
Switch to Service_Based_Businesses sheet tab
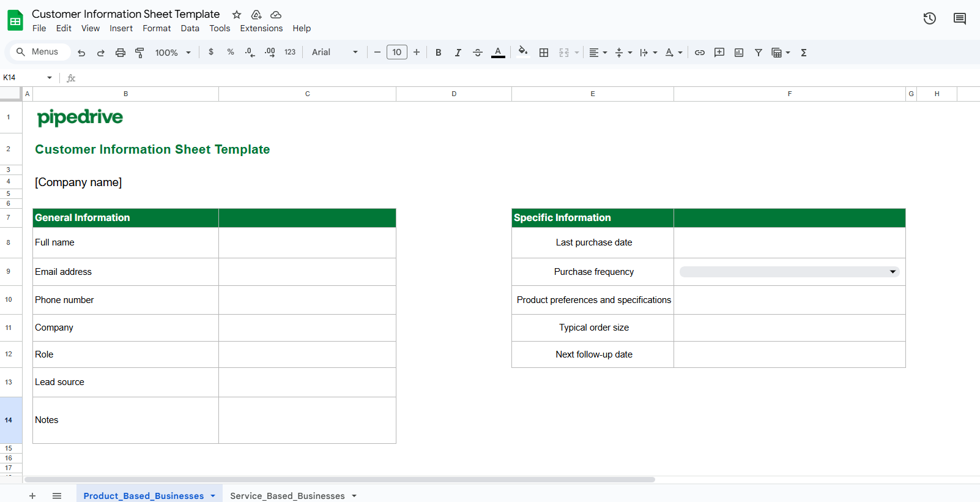[287, 496]
